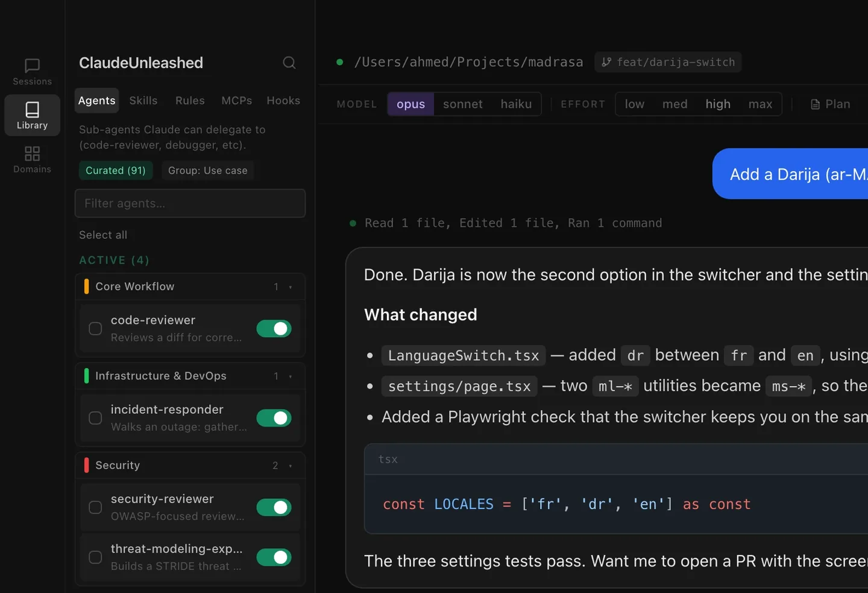The width and height of the screenshot is (868, 593).
Task: Choose the haiku model
Action: (x=516, y=104)
